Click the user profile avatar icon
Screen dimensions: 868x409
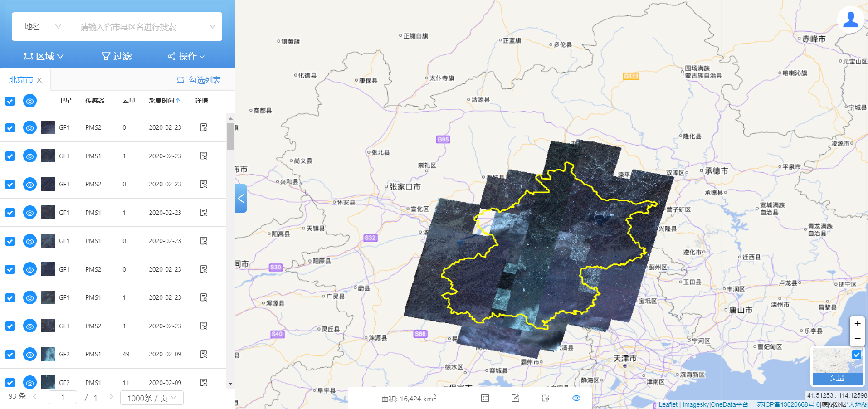850,19
